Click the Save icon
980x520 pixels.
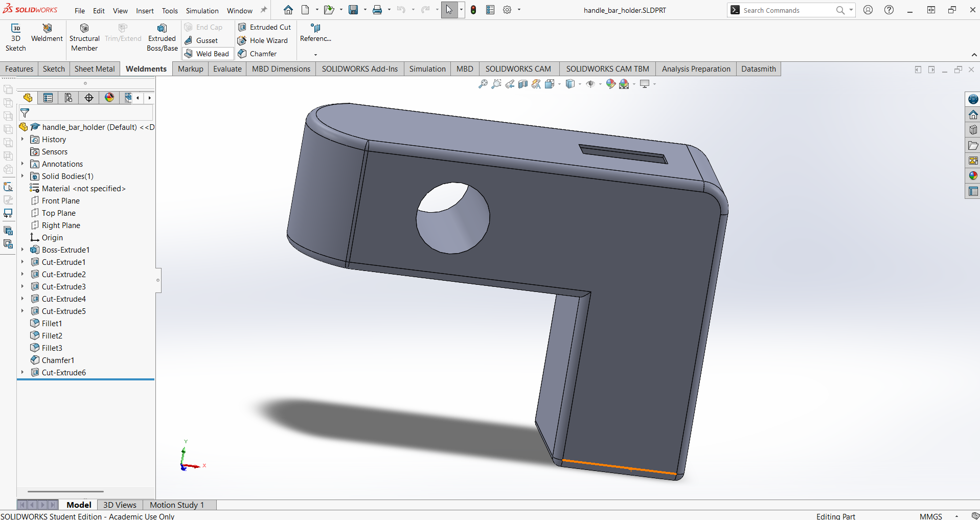(x=353, y=10)
